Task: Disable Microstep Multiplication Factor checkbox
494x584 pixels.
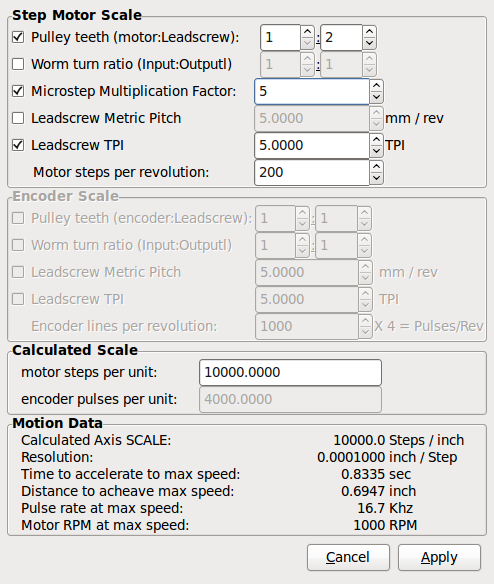Action: 18,91
